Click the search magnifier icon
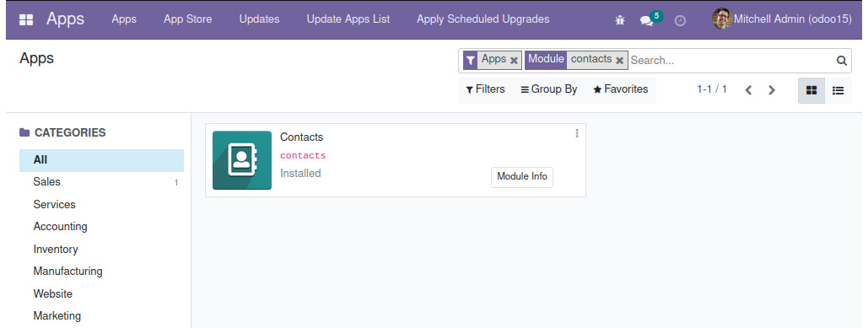Screen dimensions: 868x328 842,61
